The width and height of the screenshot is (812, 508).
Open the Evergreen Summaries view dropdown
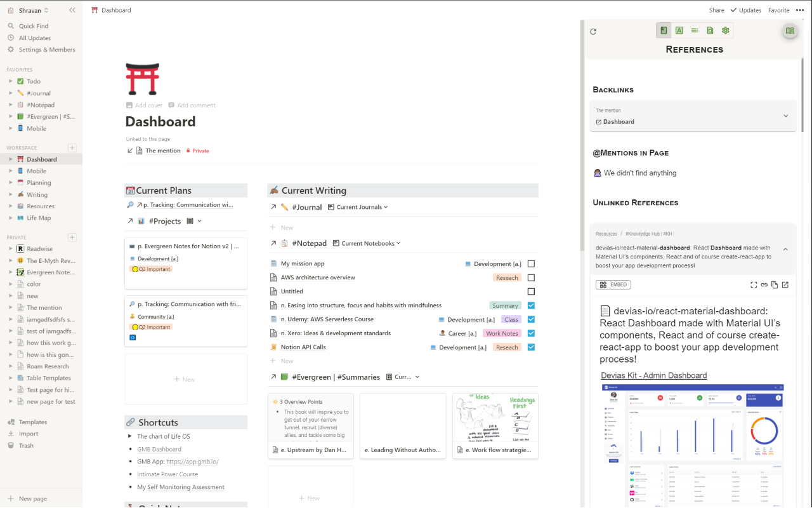pos(403,377)
